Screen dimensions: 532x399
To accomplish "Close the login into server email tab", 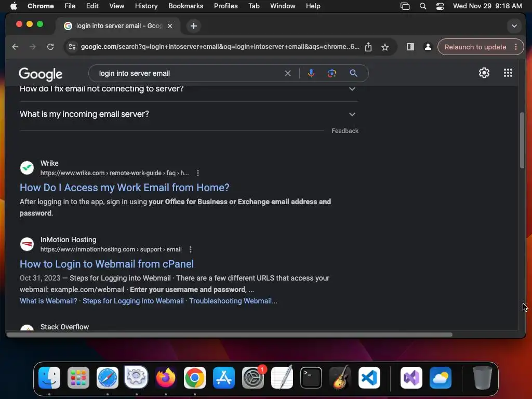I will coord(170,26).
